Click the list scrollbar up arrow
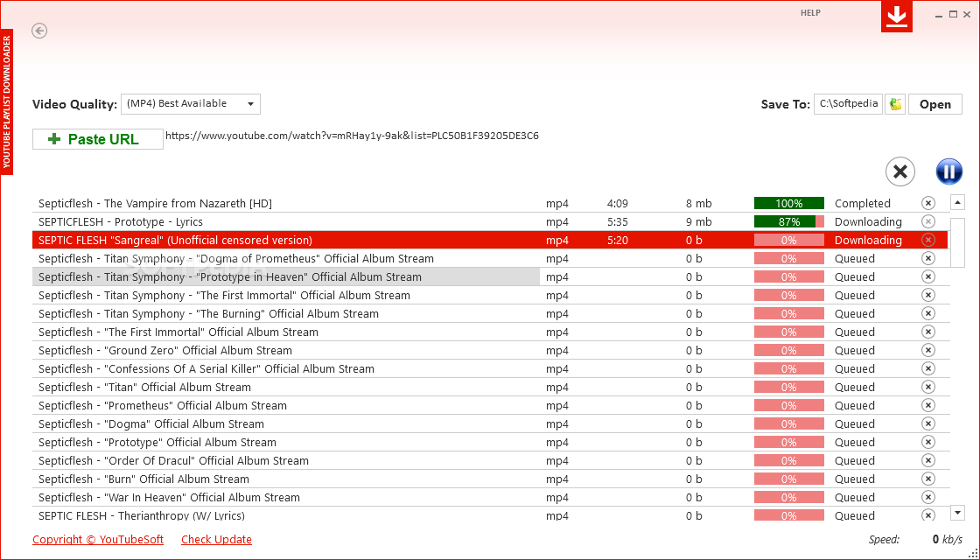980x560 pixels. pos(957,202)
